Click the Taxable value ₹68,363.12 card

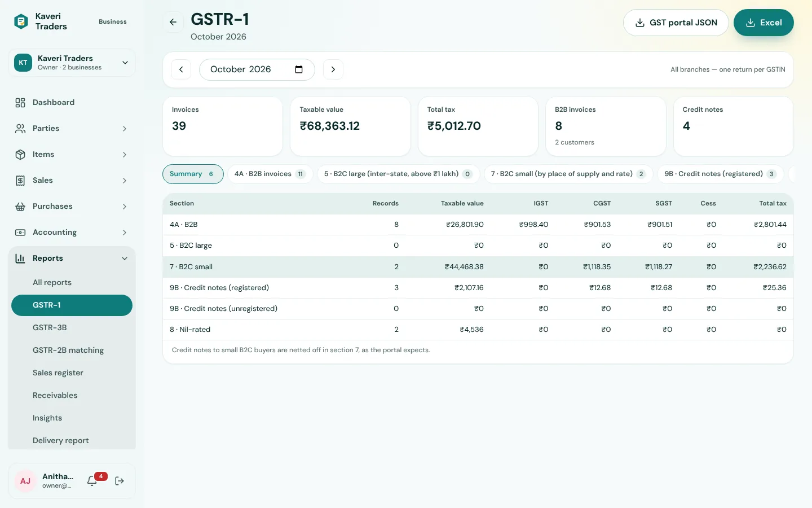(350, 126)
